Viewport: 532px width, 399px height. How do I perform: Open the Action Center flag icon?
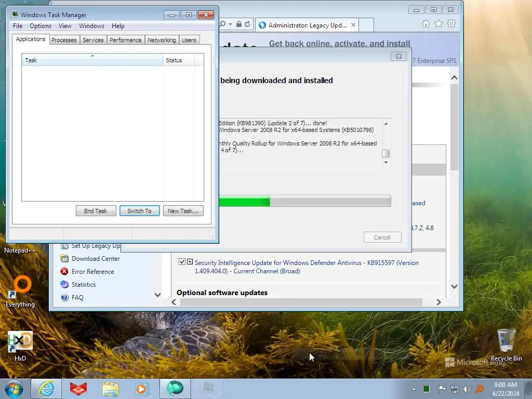pos(441,389)
